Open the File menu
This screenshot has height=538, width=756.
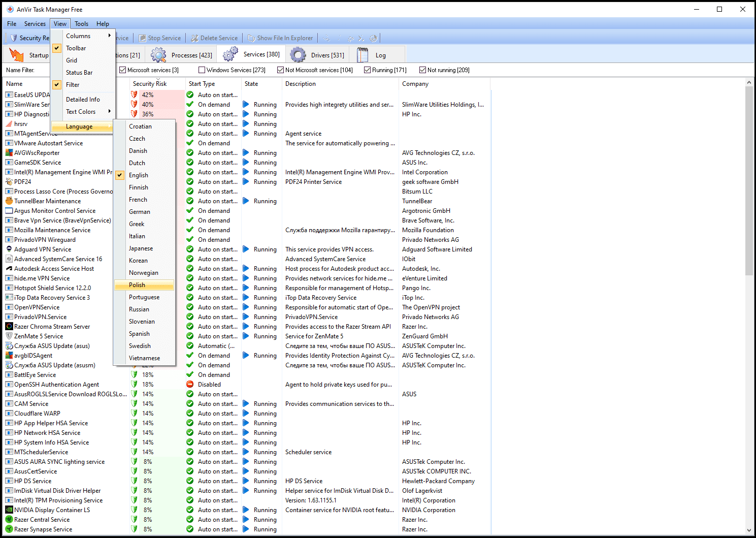(x=12, y=24)
